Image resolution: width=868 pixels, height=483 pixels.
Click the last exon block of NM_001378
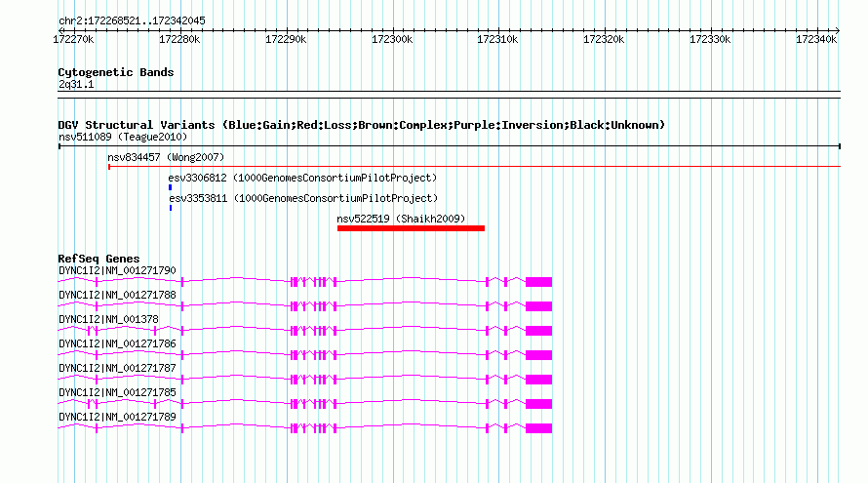point(538,331)
